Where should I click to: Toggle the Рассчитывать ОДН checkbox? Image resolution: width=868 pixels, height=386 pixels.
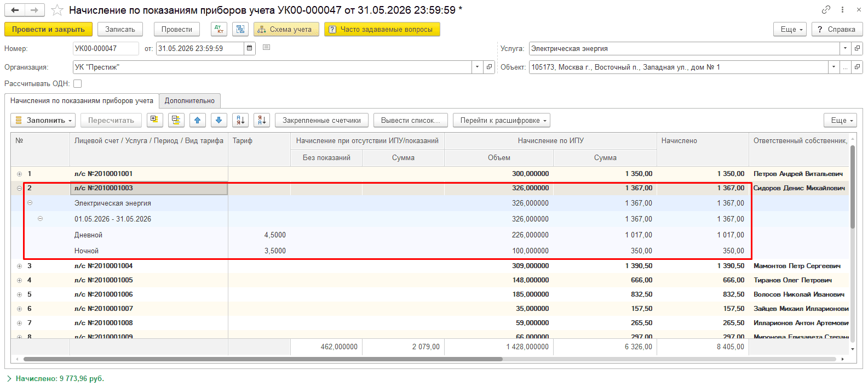78,84
